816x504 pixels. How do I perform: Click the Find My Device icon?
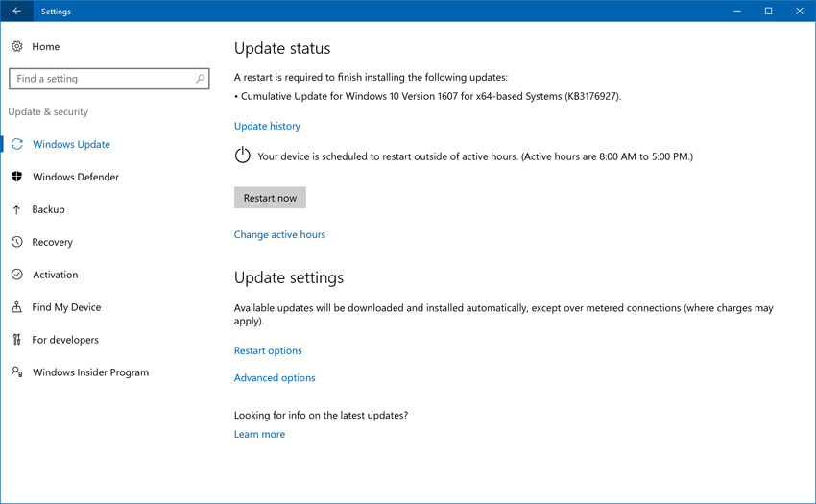pos(16,307)
